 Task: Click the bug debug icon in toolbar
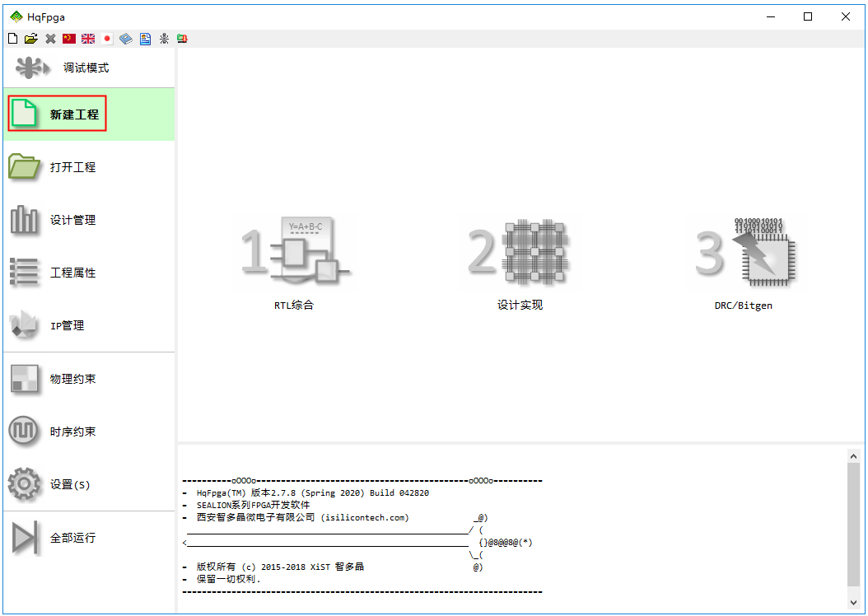[164, 39]
